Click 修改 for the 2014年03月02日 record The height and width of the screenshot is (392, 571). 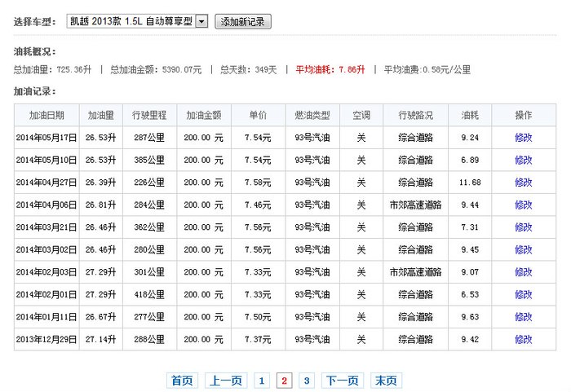(523, 249)
